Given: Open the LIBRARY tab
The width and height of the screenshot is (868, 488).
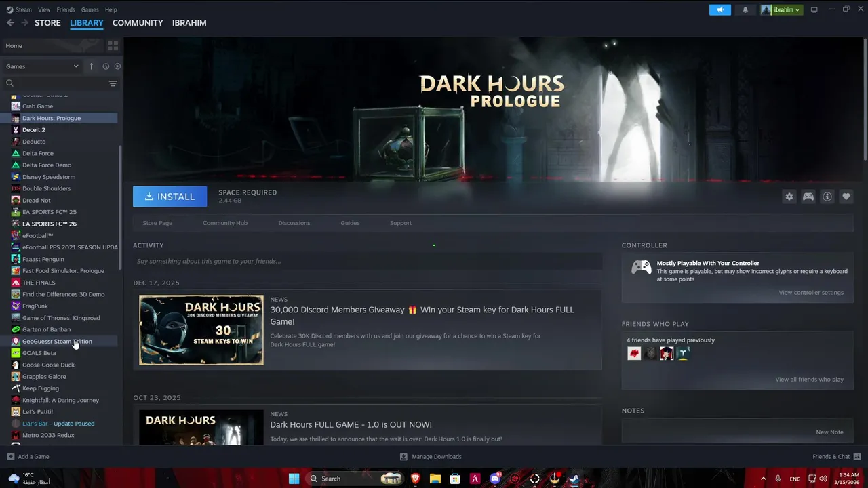Looking at the screenshot, I should pos(87,23).
